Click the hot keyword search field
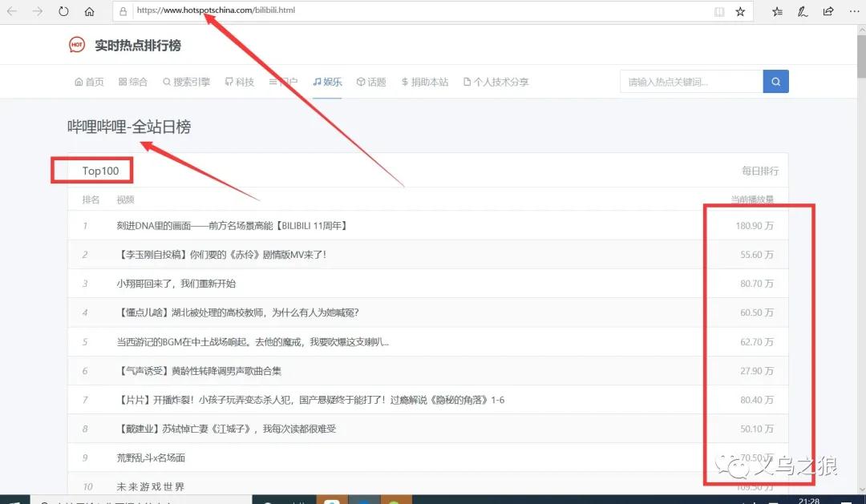The height and width of the screenshot is (504, 866). [x=690, y=82]
